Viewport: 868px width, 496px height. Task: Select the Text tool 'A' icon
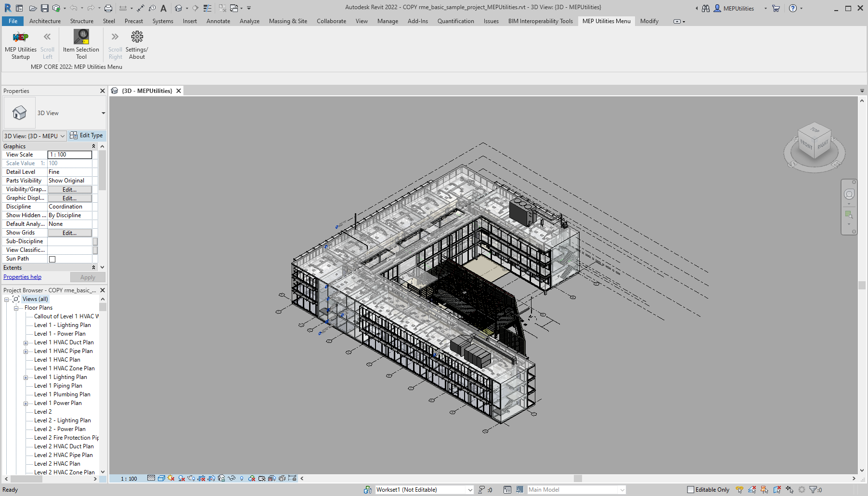click(164, 8)
